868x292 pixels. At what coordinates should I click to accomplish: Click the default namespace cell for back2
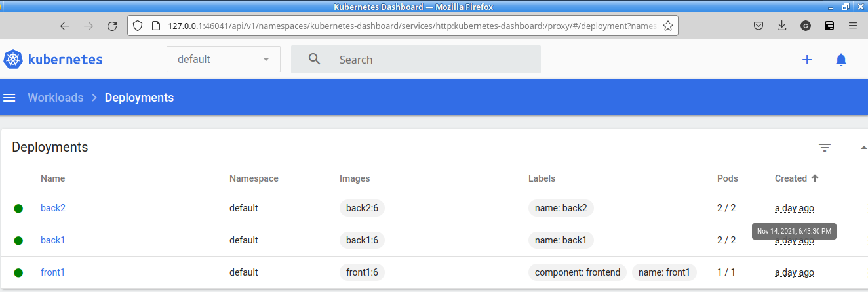[x=244, y=208]
